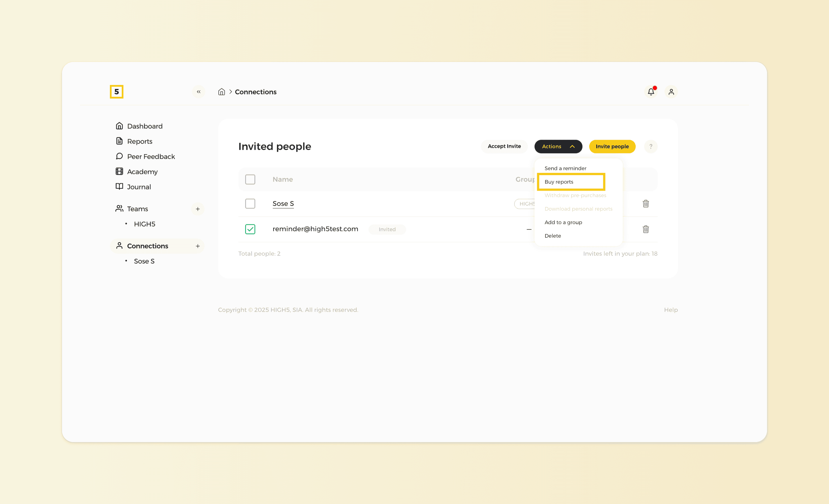Viewport: 829px width, 504px height.
Task: Collapse the Actions dropdown menu
Action: coord(558,147)
